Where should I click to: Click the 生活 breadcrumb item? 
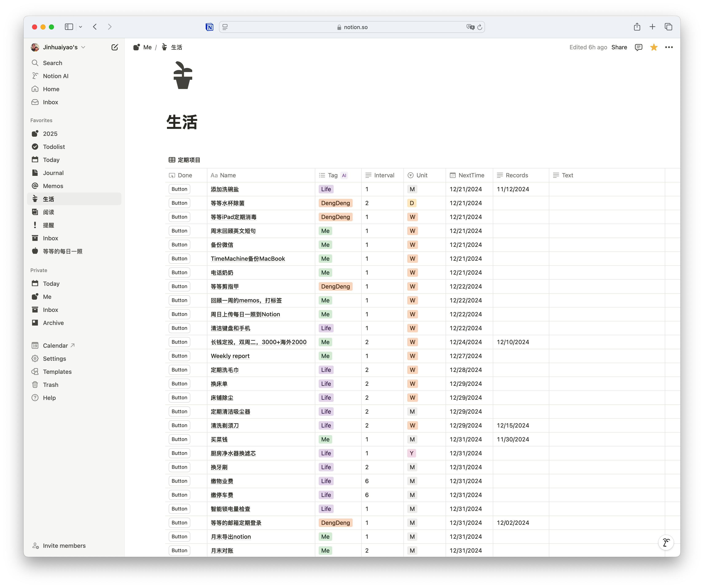172,47
